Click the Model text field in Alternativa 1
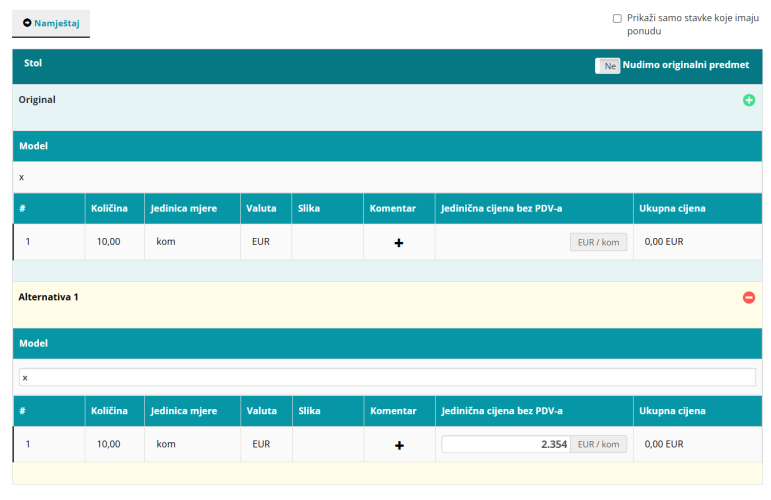The image size is (771, 500). point(387,378)
